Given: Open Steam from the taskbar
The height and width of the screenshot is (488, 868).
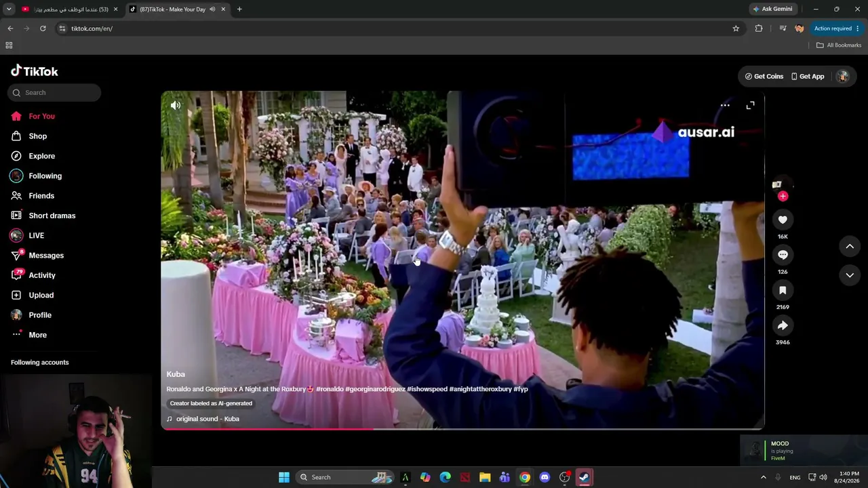Looking at the screenshot, I should pyautogui.click(x=584, y=477).
